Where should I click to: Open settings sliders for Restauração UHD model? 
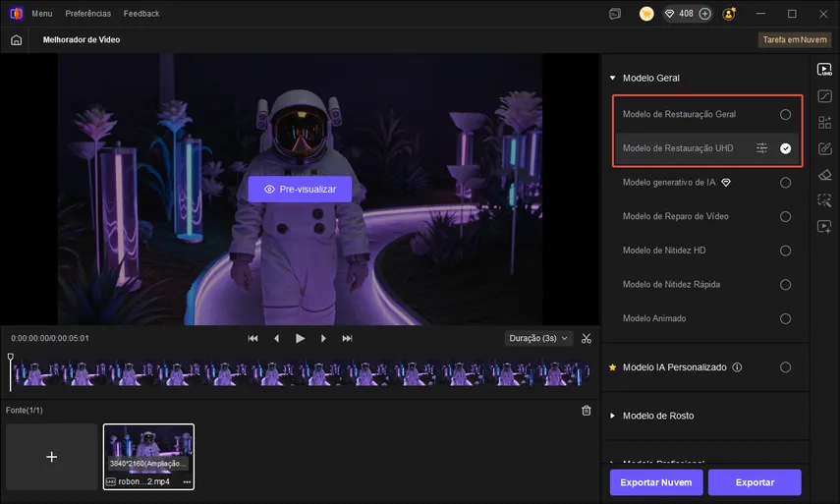[761, 148]
